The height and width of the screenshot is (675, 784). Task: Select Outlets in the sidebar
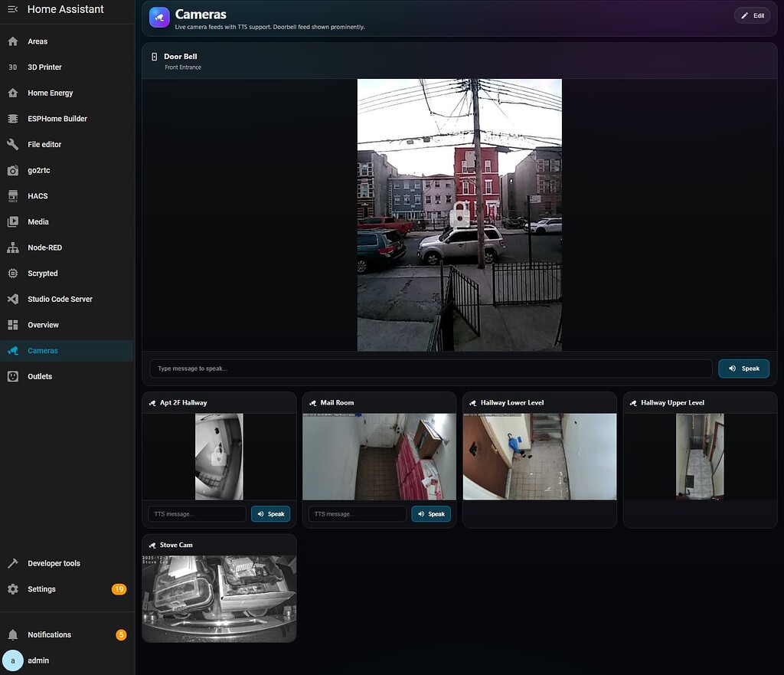[x=40, y=376]
